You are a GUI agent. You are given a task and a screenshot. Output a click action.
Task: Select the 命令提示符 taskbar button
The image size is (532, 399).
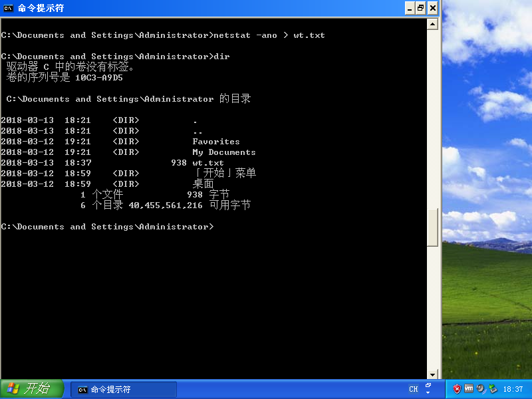124,390
